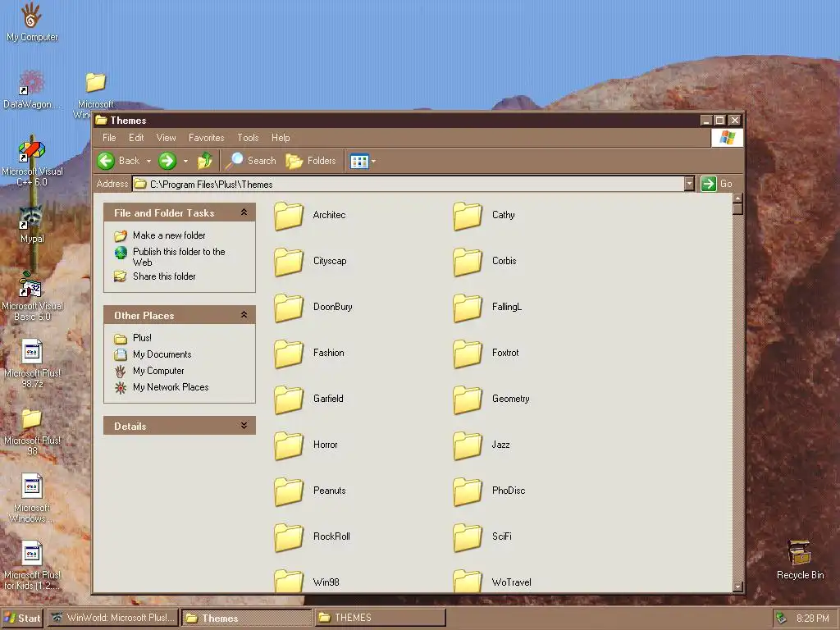Select the RockRoll folder icon

tap(289, 537)
